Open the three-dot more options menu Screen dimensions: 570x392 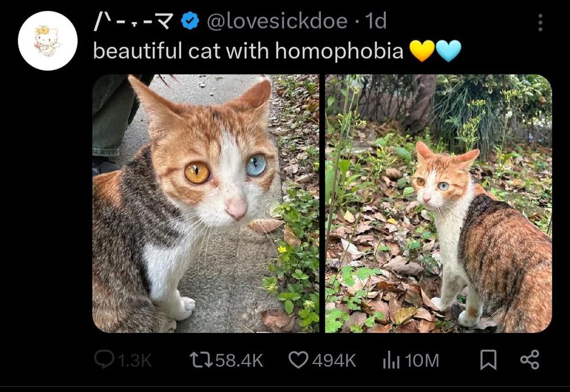[540, 23]
